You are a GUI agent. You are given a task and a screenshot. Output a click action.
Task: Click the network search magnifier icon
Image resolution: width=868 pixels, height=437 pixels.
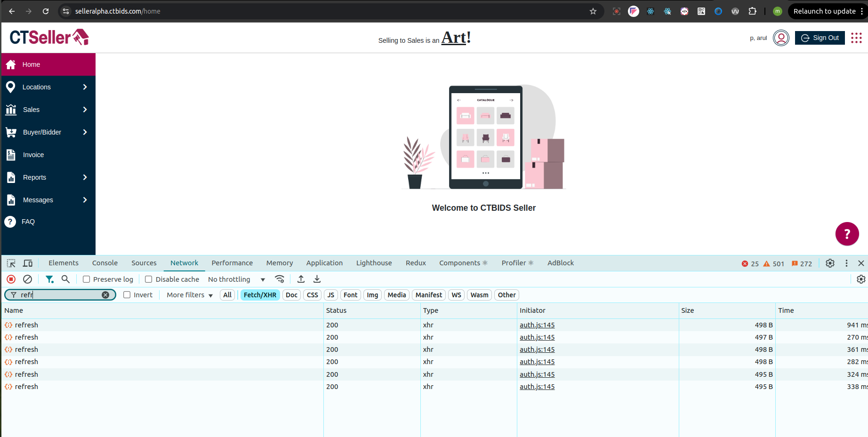65,279
